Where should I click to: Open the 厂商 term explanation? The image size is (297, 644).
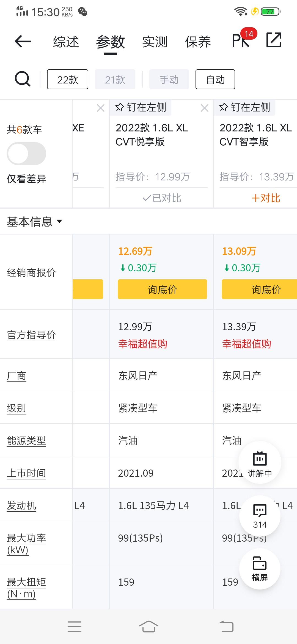pos(16,376)
